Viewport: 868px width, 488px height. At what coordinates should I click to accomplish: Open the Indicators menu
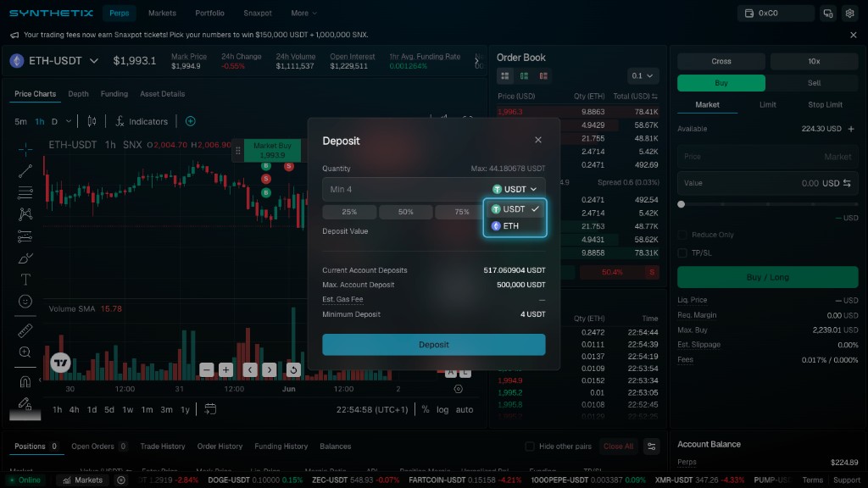(142, 121)
